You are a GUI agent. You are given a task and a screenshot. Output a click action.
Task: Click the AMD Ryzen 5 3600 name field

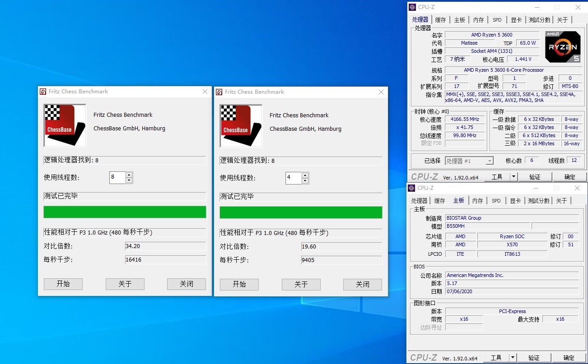[x=492, y=35]
